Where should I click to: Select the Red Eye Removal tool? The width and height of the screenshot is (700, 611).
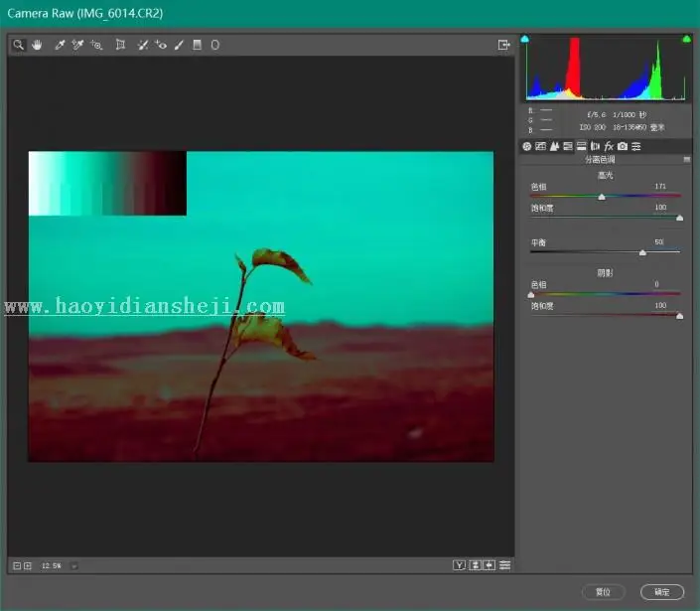click(161, 45)
